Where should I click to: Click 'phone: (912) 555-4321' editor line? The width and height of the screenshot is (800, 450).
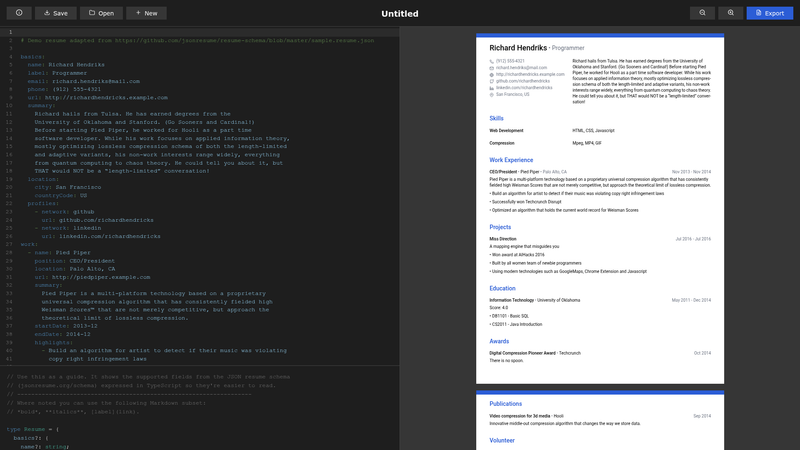point(64,89)
